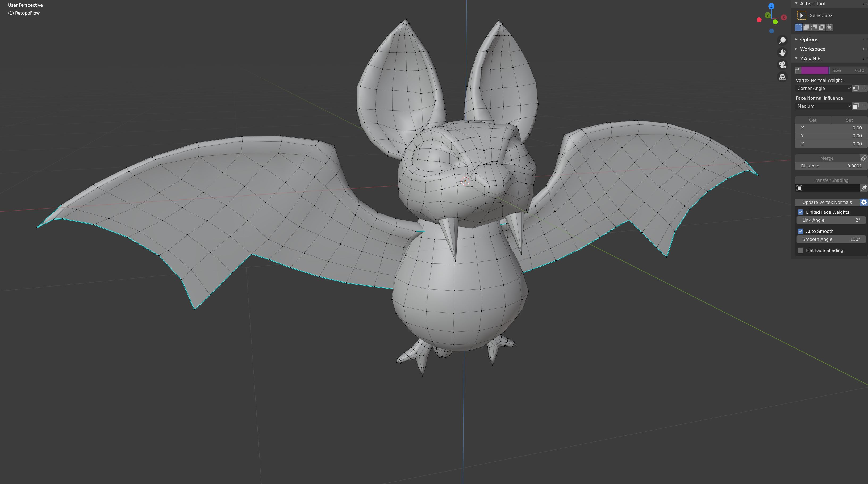Collapse the Active Tool panel
This screenshot has width=868, height=484.
(796, 3)
